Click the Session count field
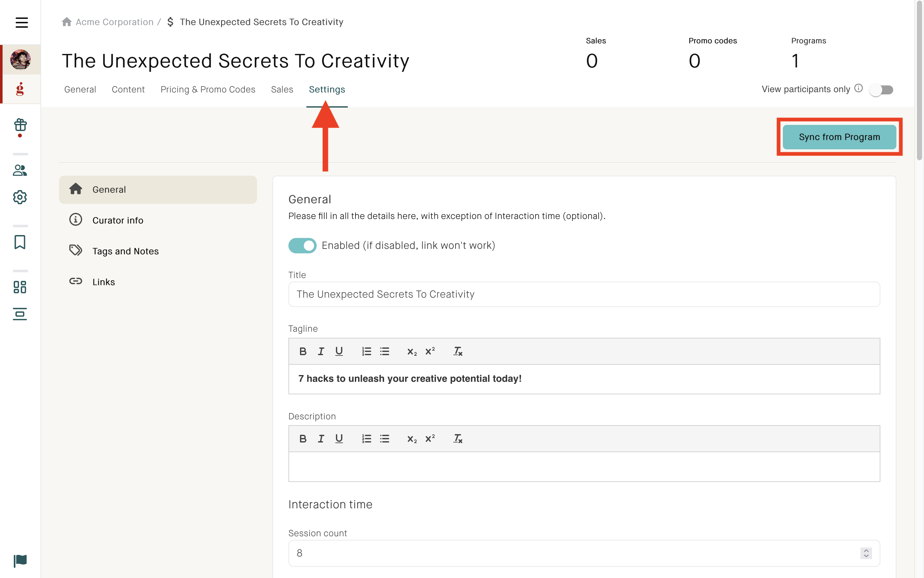This screenshot has height=578, width=924. click(x=584, y=553)
